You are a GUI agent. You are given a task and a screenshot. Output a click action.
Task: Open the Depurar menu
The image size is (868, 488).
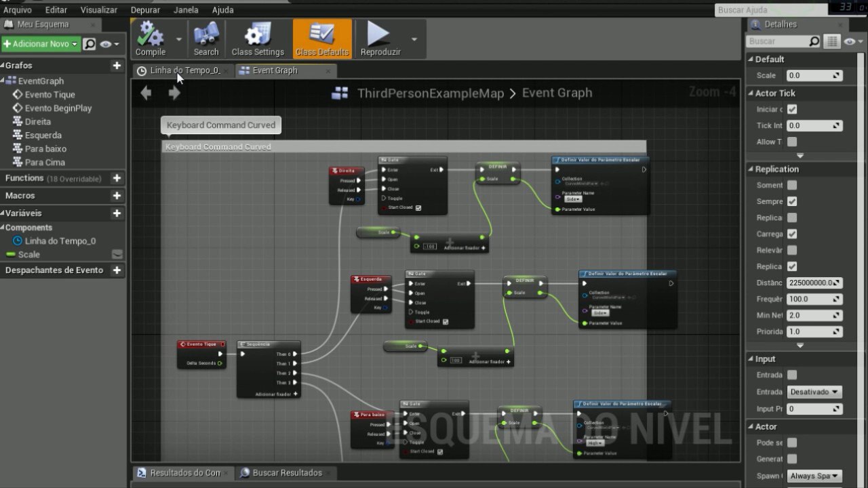(x=145, y=10)
